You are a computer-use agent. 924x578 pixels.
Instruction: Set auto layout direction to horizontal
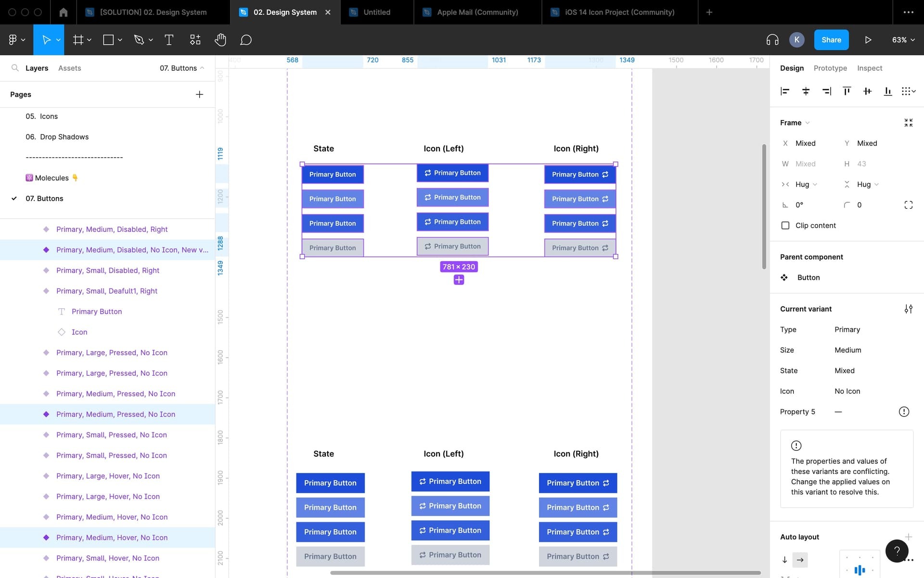[800, 560]
